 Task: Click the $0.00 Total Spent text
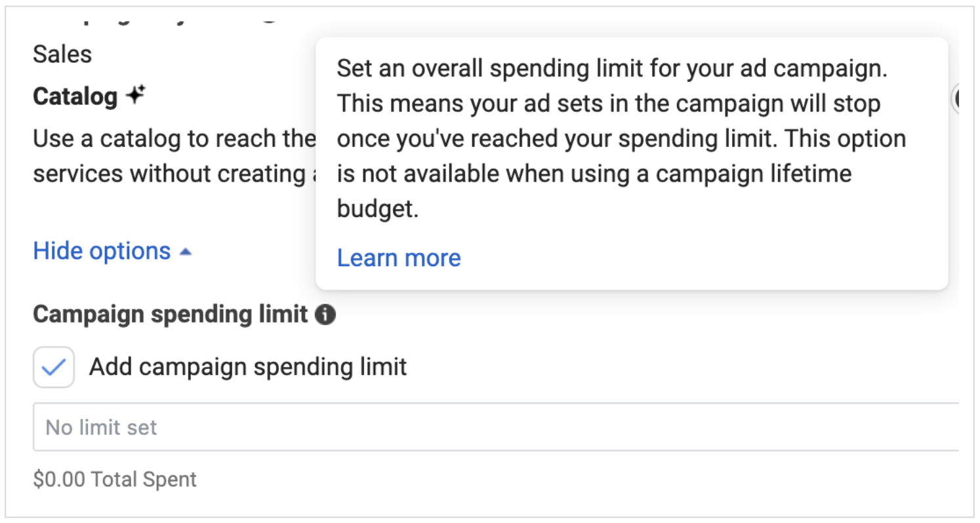click(x=115, y=480)
